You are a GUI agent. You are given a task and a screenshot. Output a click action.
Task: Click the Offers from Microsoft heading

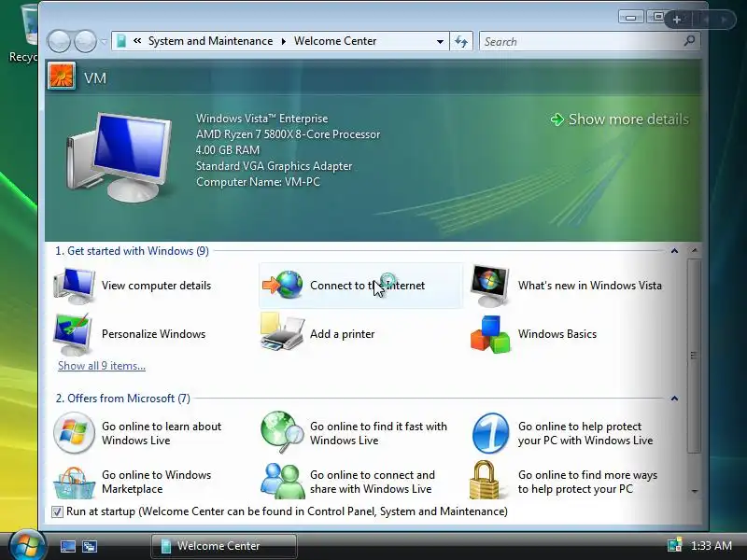point(123,399)
